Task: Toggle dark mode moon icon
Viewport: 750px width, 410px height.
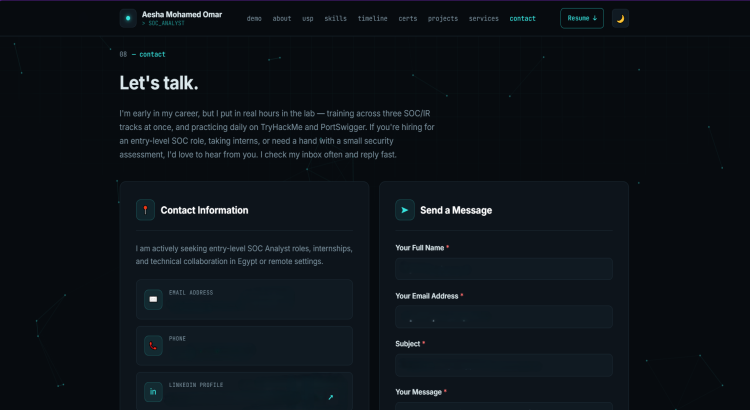Action: click(620, 19)
